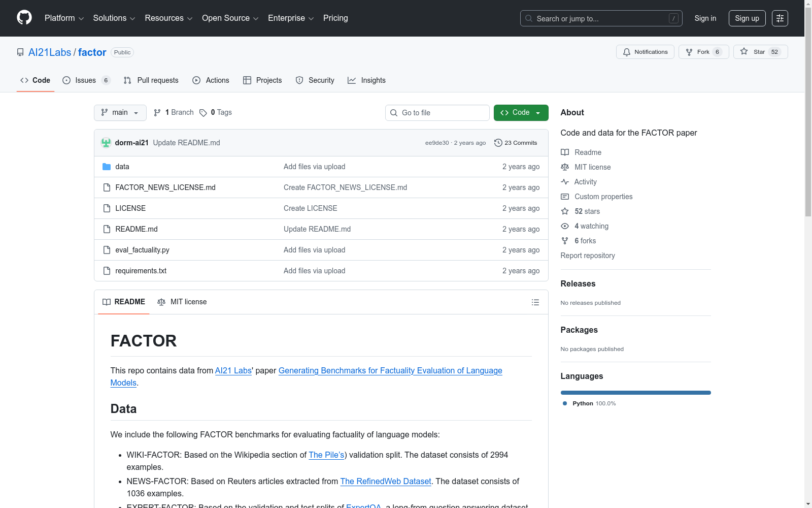This screenshot has height=508, width=812.
Task: View the 23 Commits history
Action: point(516,143)
